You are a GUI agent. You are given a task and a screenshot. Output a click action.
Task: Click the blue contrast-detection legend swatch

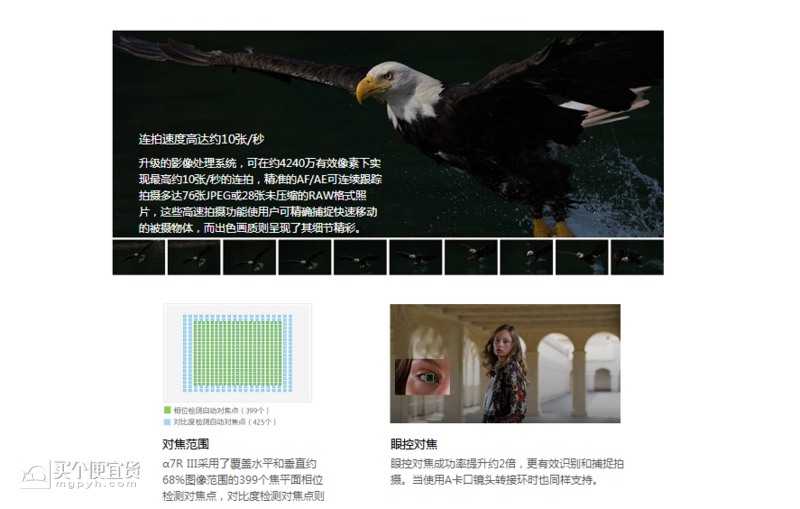click(x=167, y=422)
